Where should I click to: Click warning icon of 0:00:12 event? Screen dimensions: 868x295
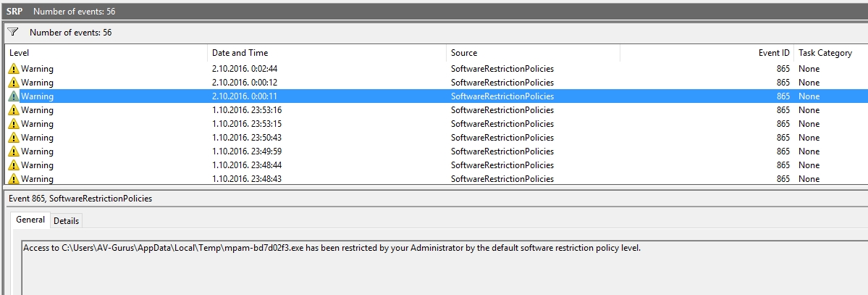pyautogui.click(x=14, y=83)
